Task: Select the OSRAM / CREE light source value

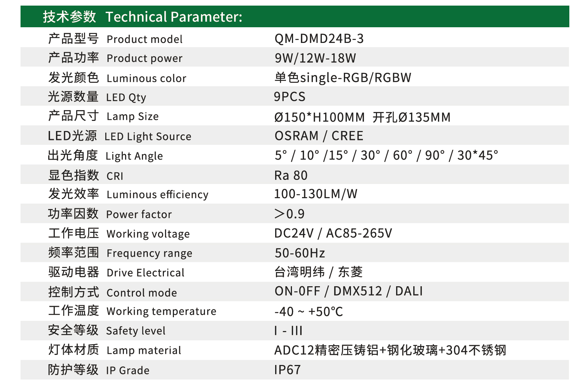Action: [319, 136]
